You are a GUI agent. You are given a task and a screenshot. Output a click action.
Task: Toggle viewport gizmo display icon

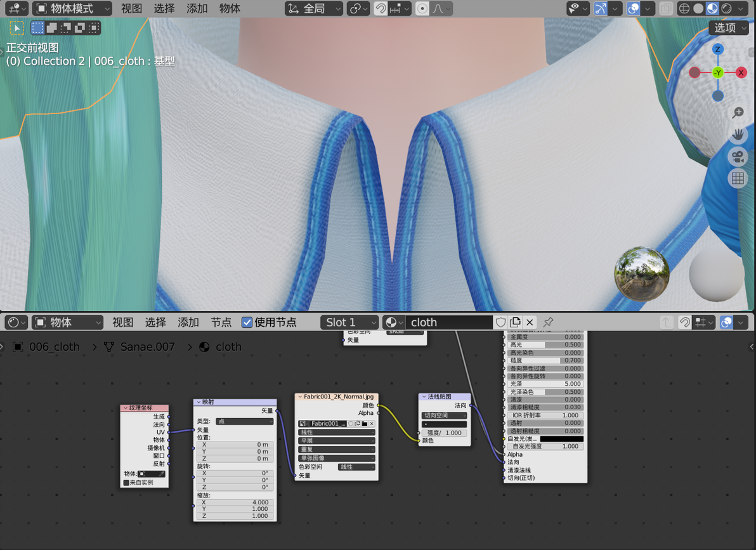click(601, 8)
